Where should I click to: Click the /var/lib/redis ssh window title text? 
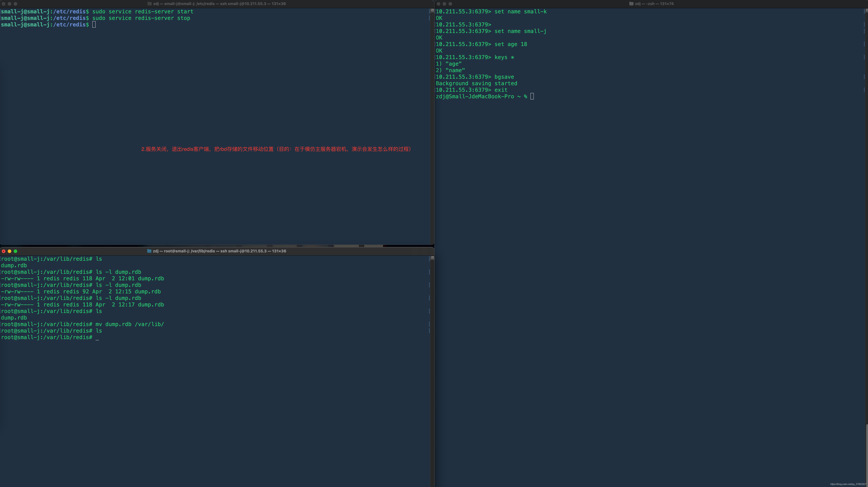pyautogui.click(x=219, y=251)
